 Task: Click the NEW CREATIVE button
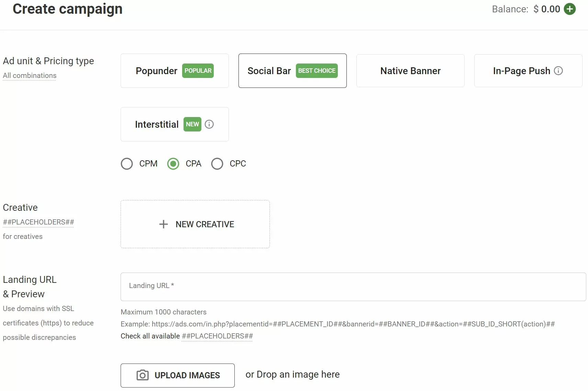[195, 224]
